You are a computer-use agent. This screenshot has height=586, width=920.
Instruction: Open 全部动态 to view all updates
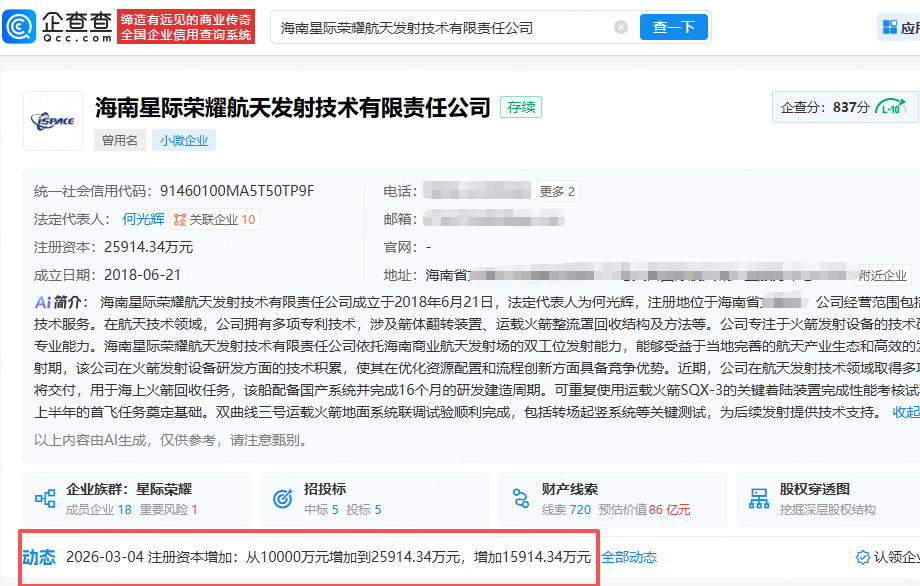point(630,555)
